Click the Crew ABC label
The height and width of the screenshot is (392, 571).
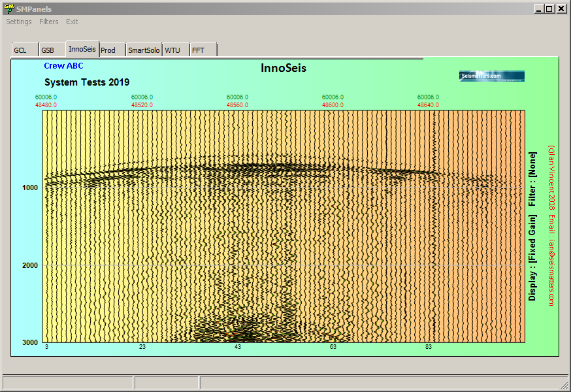[64, 66]
